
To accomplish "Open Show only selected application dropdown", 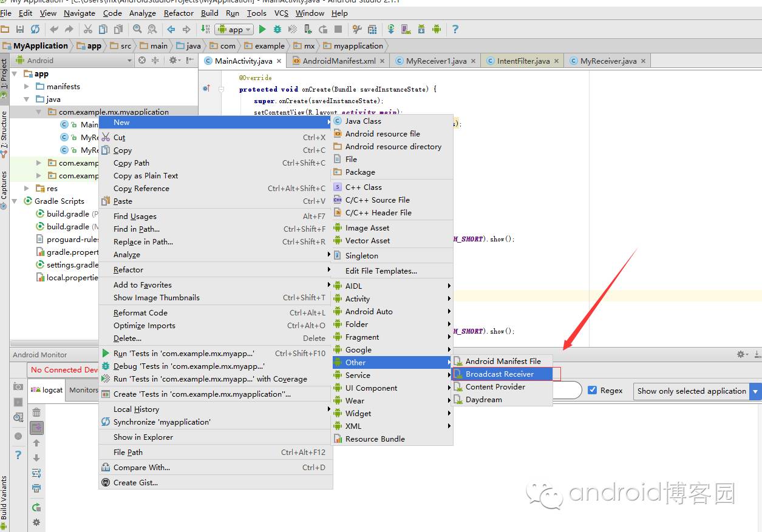I will (697, 391).
